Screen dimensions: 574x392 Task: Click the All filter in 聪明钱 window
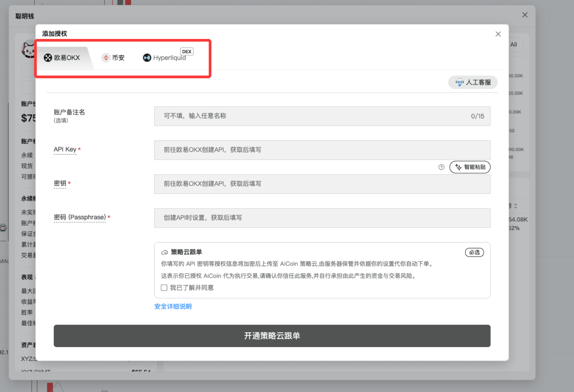pyautogui.click(x=513, y=45)
